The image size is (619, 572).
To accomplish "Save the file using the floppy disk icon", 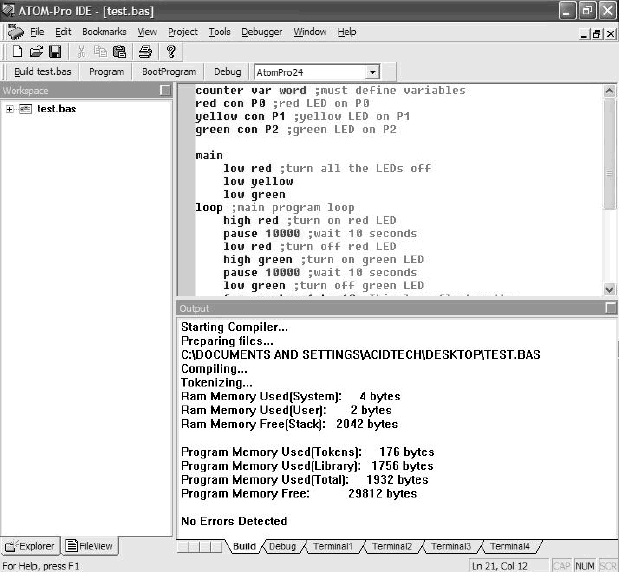I will 55,51.
